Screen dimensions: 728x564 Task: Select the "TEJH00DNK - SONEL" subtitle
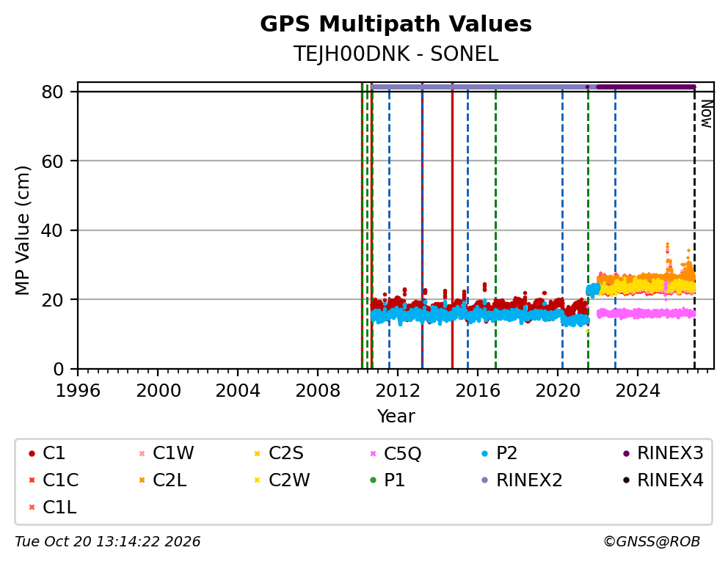tap(396, 54)
